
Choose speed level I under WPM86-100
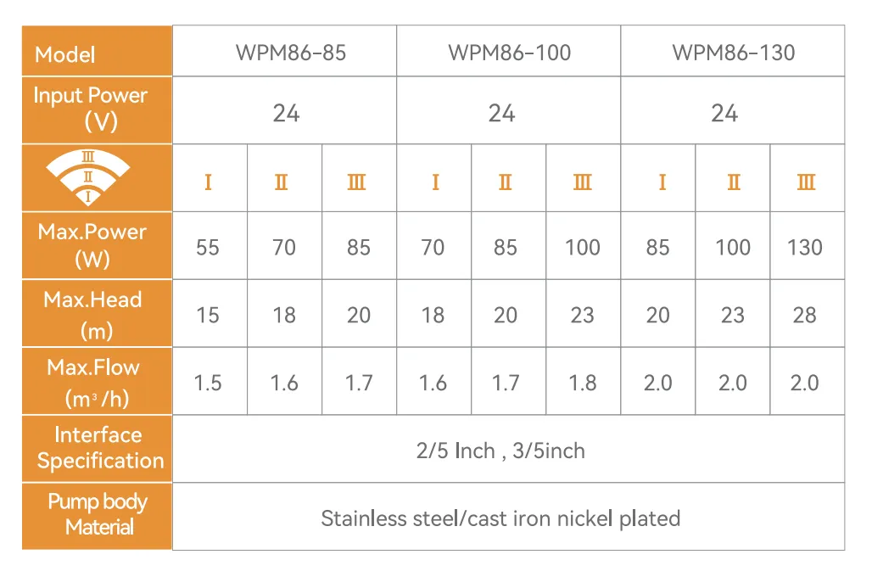(x=435, y=182)
